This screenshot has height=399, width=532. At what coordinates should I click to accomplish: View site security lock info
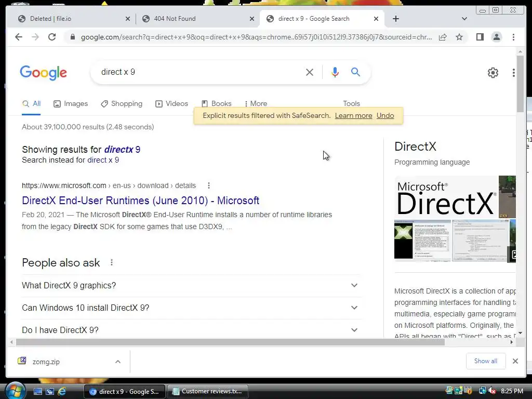pyautogui.click(x=72, y=37)
